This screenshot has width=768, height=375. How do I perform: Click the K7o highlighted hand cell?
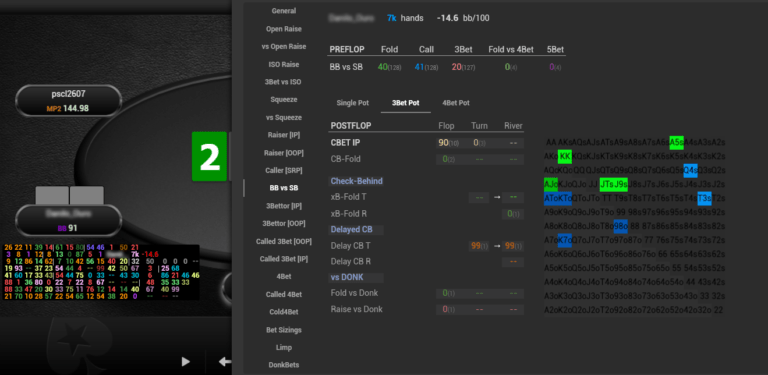pos(565,240)
